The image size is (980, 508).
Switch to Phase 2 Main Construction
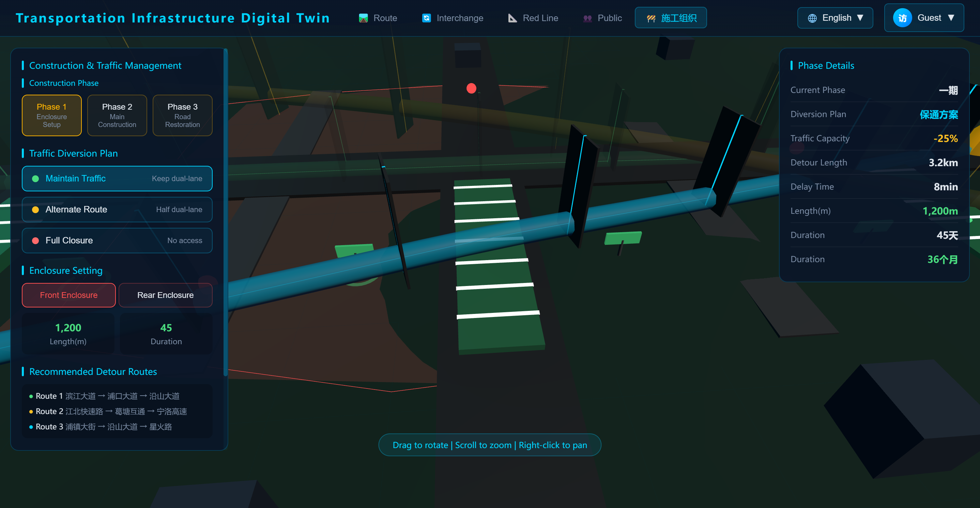pyautogui.click(x=117, y=115)
